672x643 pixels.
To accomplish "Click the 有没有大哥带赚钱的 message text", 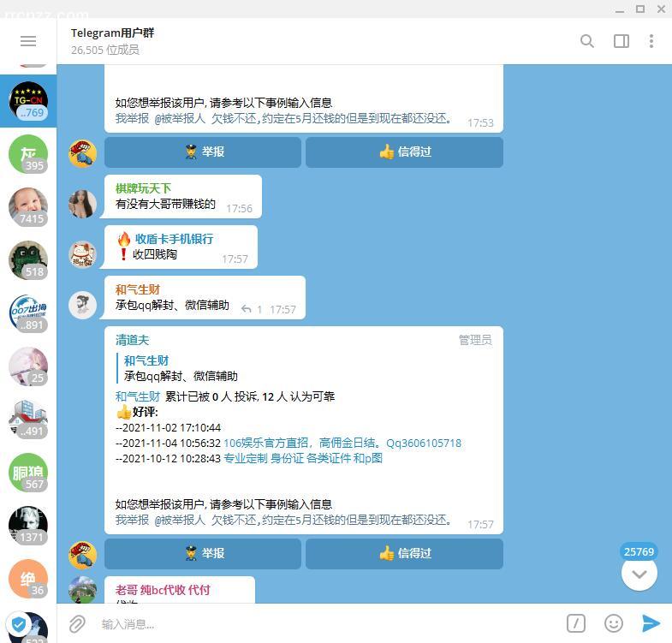I will 165,204.
